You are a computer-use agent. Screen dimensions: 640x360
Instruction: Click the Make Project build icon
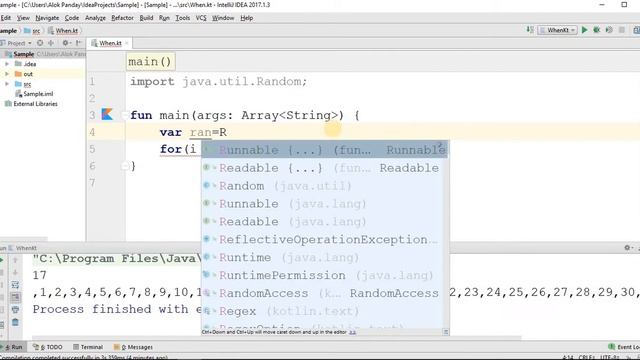click(530, 30)
